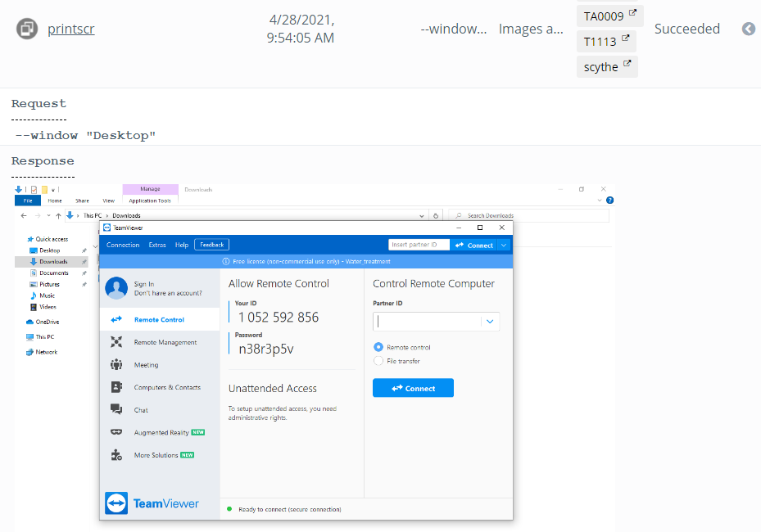Collapse the task row with the arrow icon

749,29
